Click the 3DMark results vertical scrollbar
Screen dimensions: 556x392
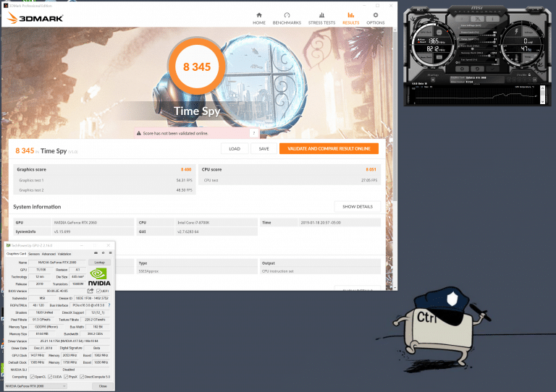(x=395, y=117)
